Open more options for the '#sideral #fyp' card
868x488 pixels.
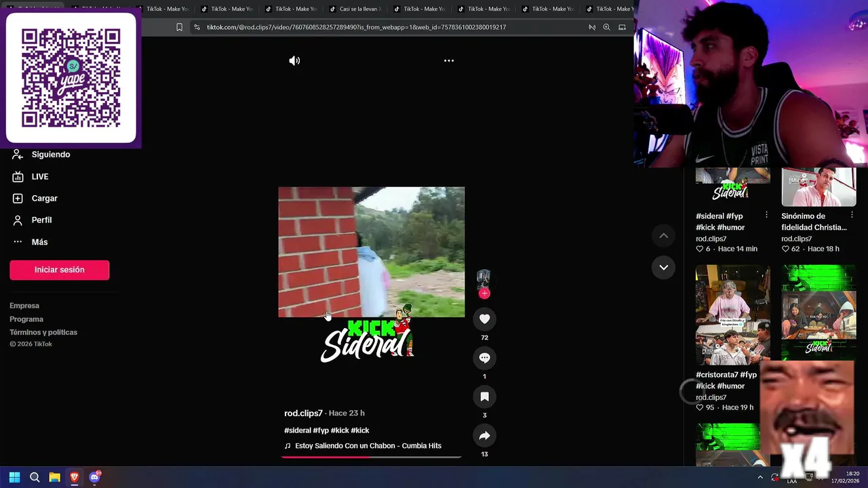click(x=766, y=215)
